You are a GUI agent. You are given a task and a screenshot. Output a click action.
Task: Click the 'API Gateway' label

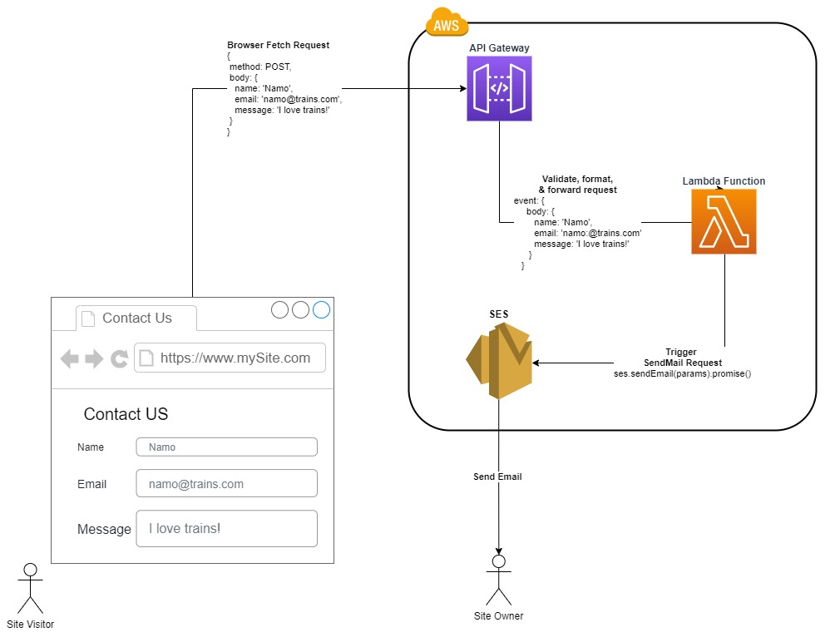499,47
